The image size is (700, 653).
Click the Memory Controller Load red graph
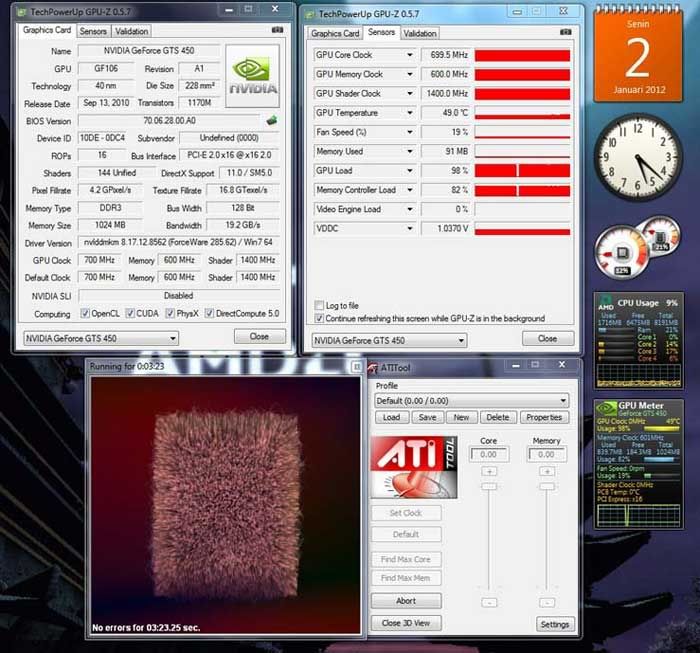tap(522, 190)
